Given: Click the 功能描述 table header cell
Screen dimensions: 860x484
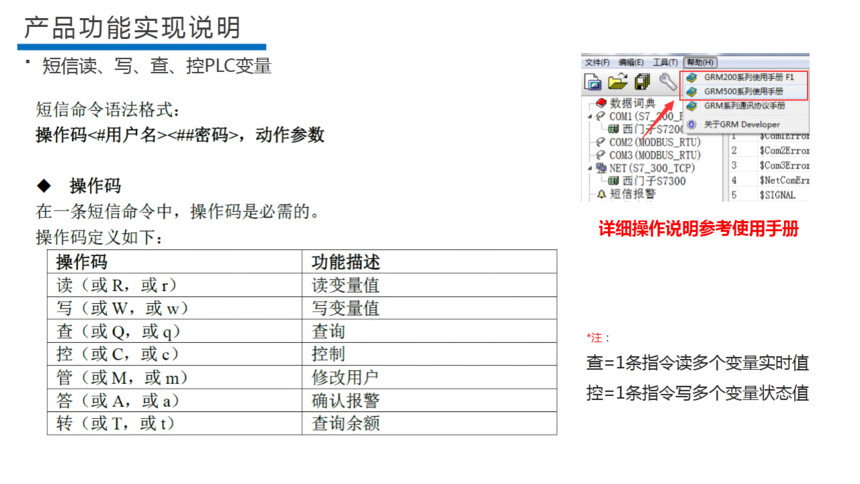Looking at the screenshot, I should pyautogui.click(x=429, y=262).
